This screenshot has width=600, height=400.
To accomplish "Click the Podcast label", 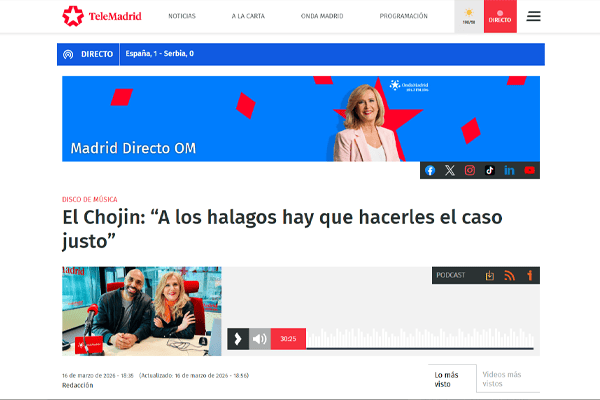I will [x=451, y=275].
